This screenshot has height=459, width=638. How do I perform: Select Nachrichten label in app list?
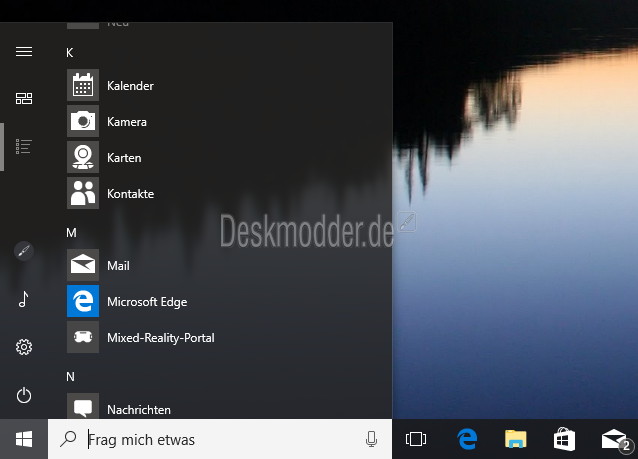[x=139, y=410]
